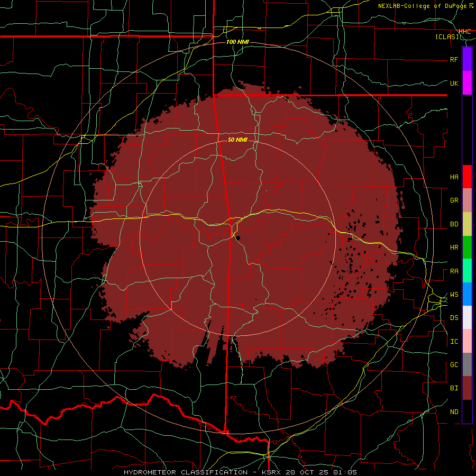Click the HYDROMETEOR CLASSIFICATION title text
This screenshot has height=476, width=476.
pos(186,472)
